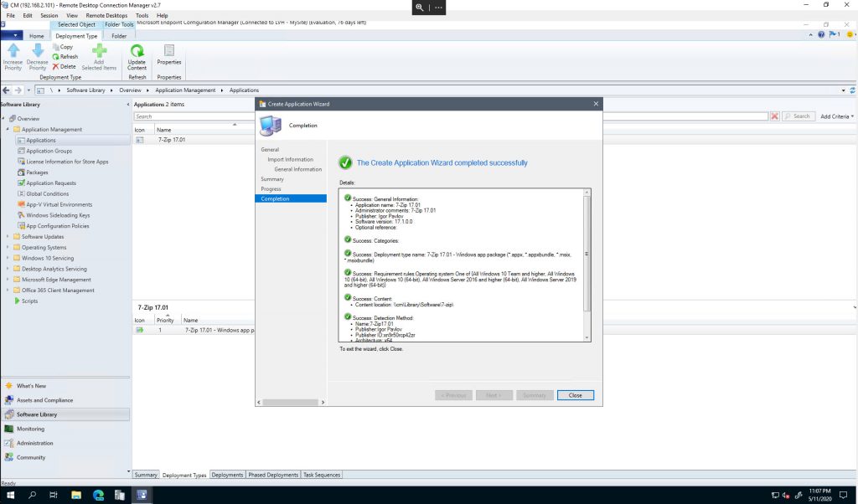Open Task View from the taskbar
The image size is (858, 504).
click(54, 496)
